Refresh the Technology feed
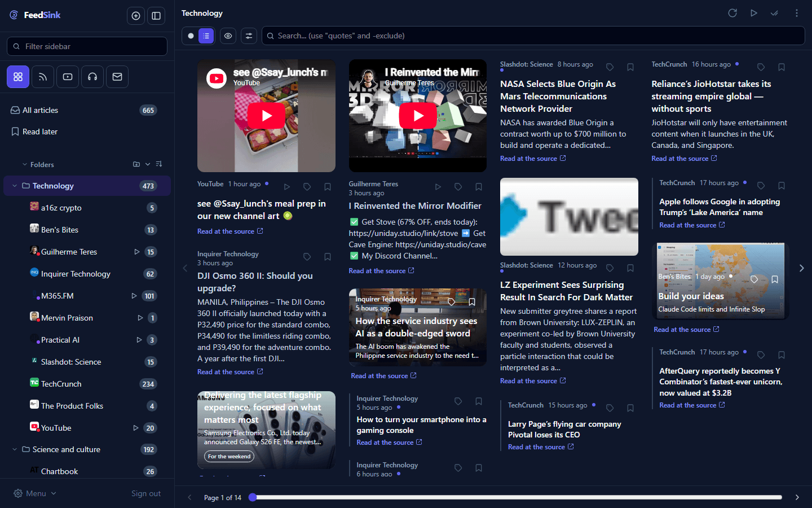Screen dimensions: 812x508 [732, 13]
